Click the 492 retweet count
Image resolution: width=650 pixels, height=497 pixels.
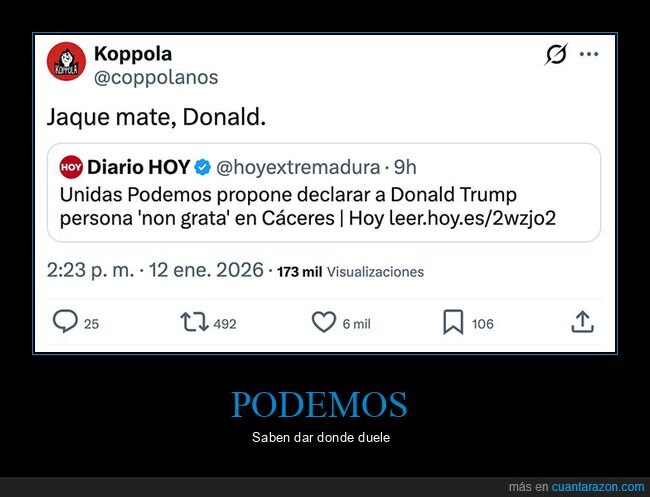(x=225, y=324)
